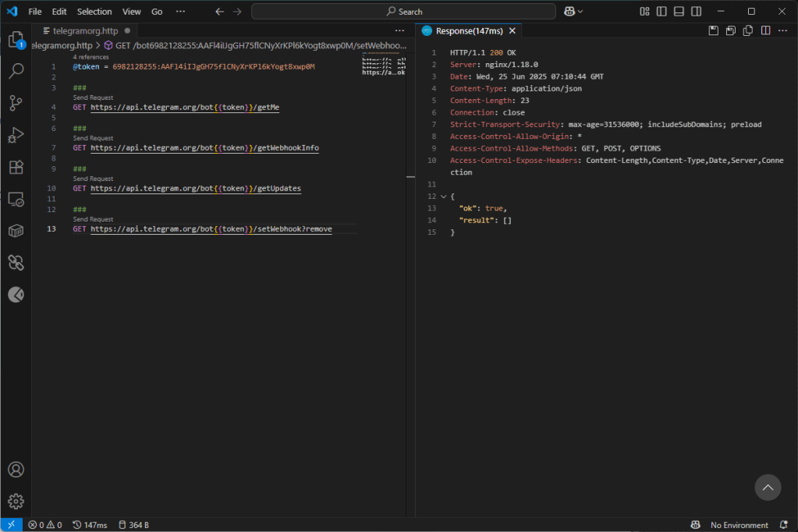798x532 pixels.
Task: Open the Source Control view
Action: click(x=16, y=103)
